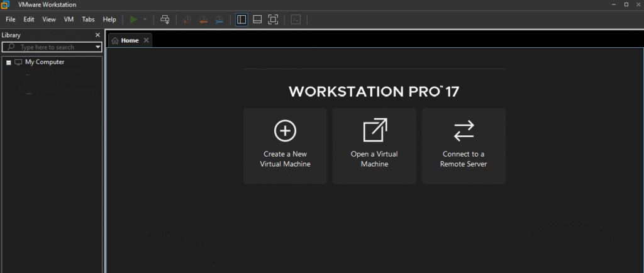The image size is (644, 273).
Task: Switch to the Home tab
Action: point(130,40)
